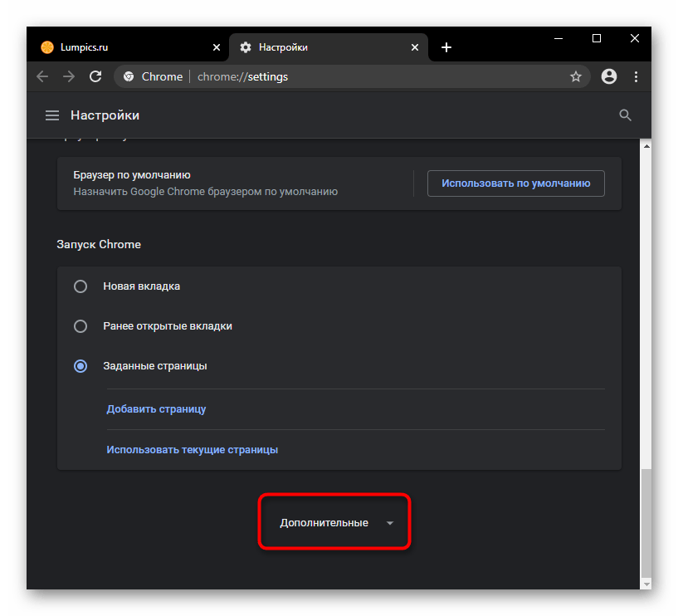
Task: Open the Chrome profile avatar menu
Action: [609, 76]
